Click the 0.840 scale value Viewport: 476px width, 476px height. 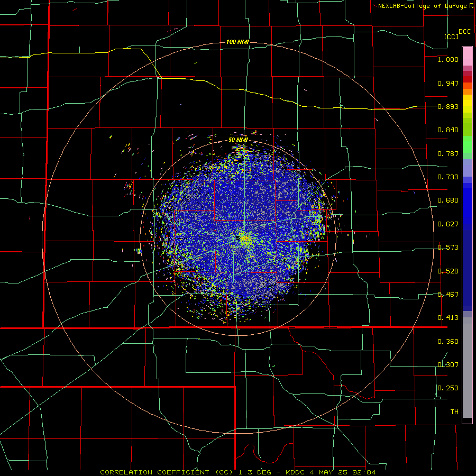pyautogui.click(x=448, y=130)
